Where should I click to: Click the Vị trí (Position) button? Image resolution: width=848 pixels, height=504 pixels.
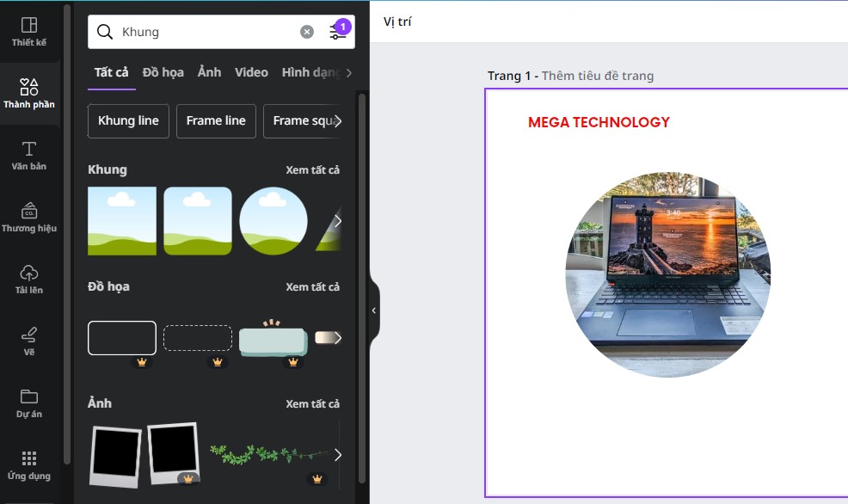397,22
